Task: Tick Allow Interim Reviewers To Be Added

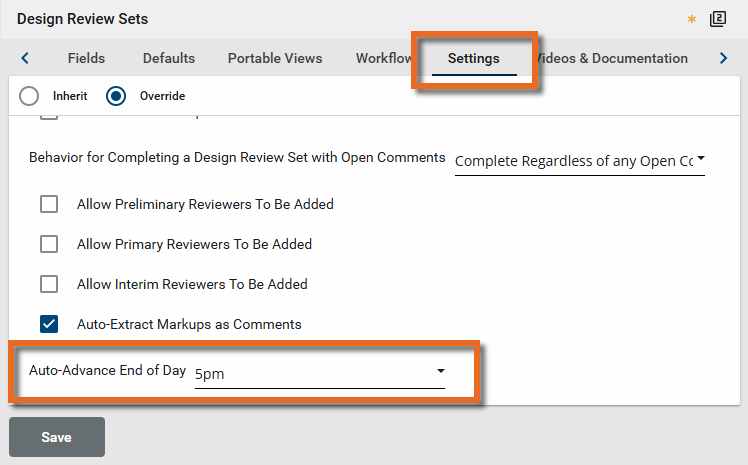Action: (49, 284)
